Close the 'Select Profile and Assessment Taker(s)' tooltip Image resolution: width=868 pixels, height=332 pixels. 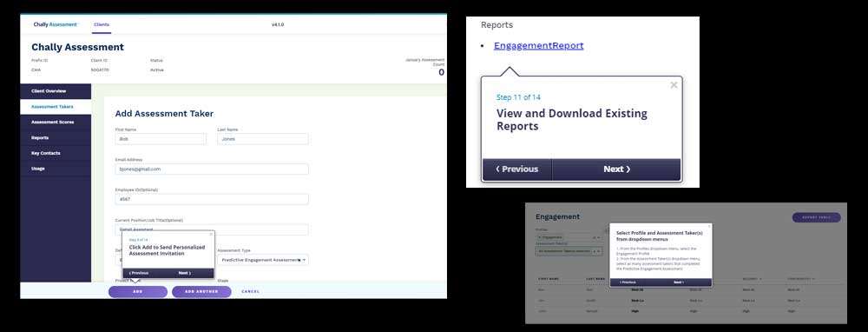click(x=709, y=226)
